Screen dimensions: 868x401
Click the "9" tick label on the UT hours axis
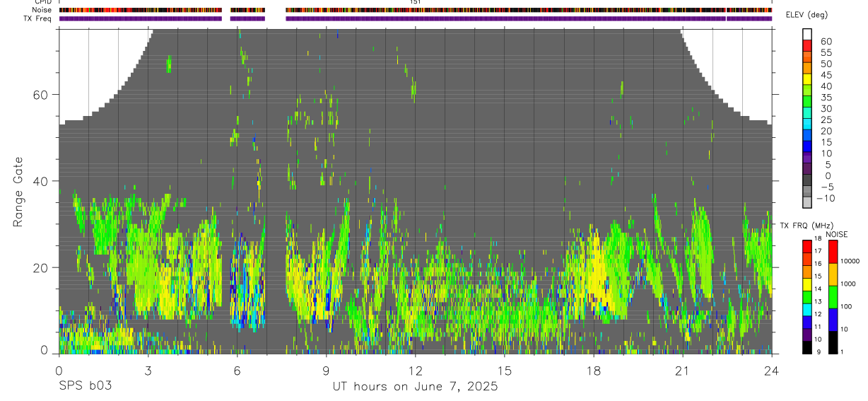(326, 370)
